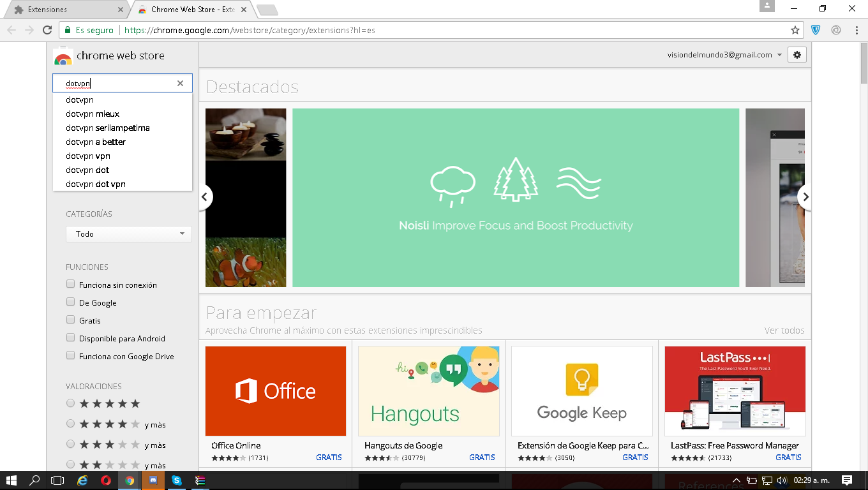
Task: Choose suggestion 'dotvpn a better'
Action: point(123,142)
